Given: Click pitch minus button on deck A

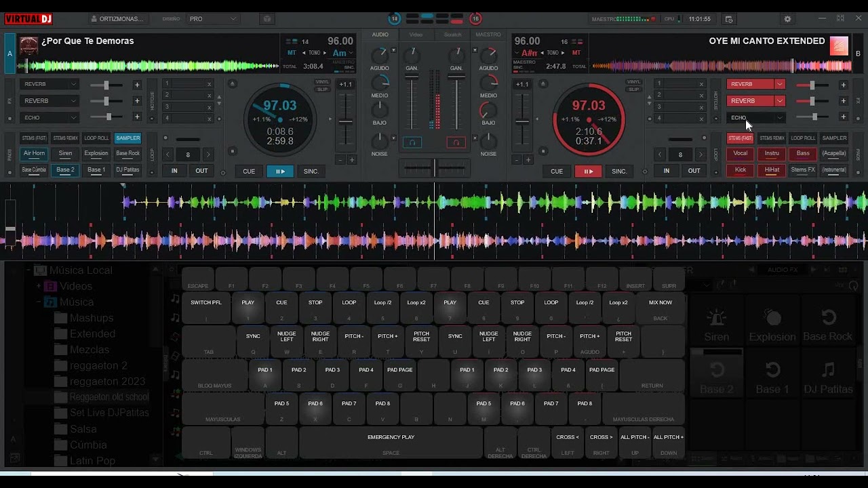Looking at the screenshot, I should click(340, 160).
